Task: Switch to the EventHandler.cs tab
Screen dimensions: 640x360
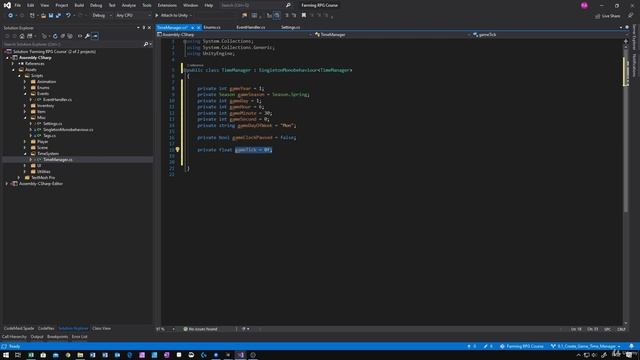Action: point(251,27)
